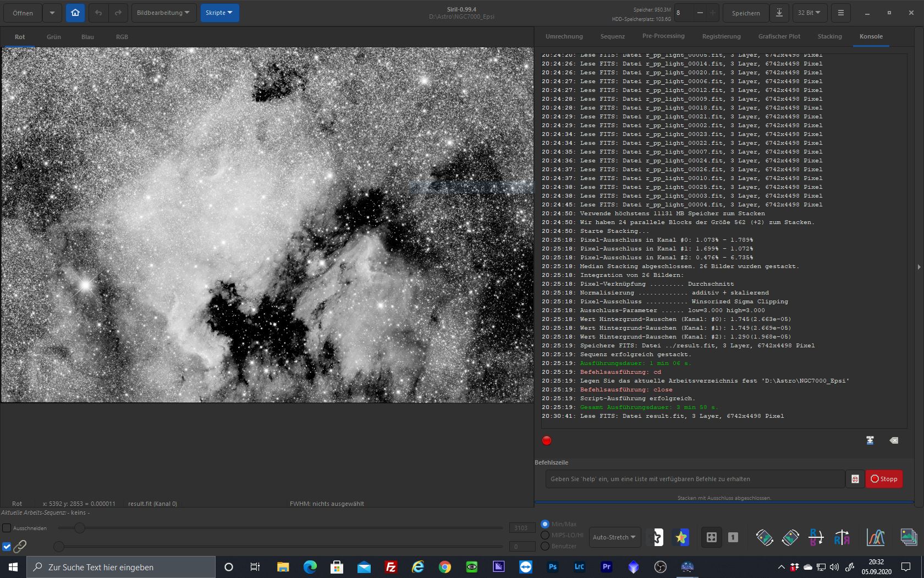
Task: Open the notification center icon
Action: (906, 567)
